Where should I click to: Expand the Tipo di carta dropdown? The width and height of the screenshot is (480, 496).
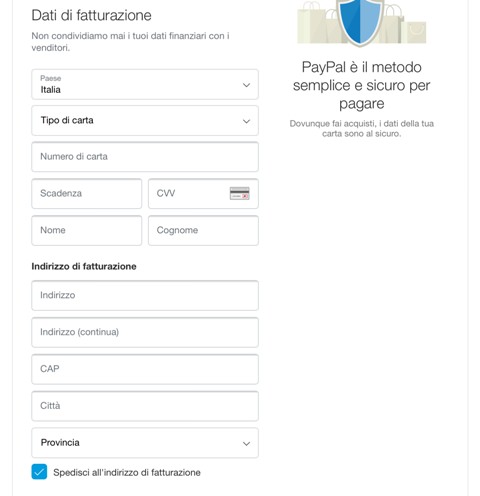pos(145,121)
